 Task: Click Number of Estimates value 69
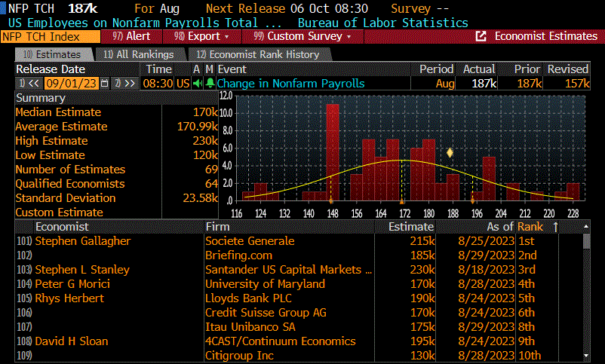pyautogui.click(x=211, y=170)
